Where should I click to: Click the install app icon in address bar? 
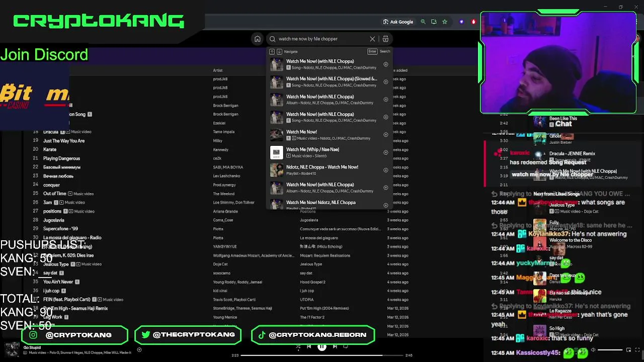pos(434,22)
